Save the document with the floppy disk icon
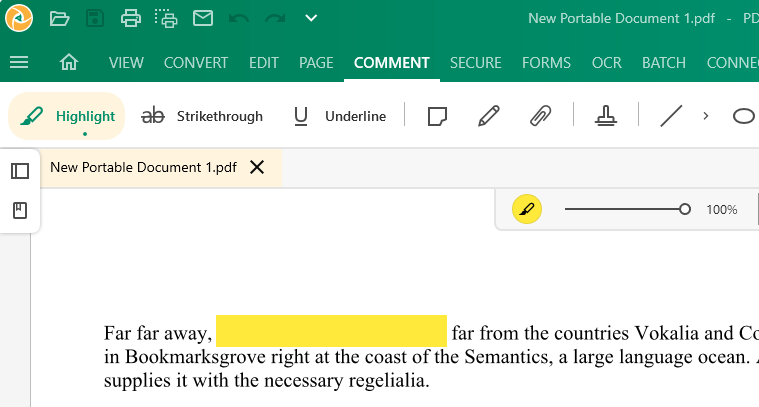 pyautogui.click(x=95, y=18)
